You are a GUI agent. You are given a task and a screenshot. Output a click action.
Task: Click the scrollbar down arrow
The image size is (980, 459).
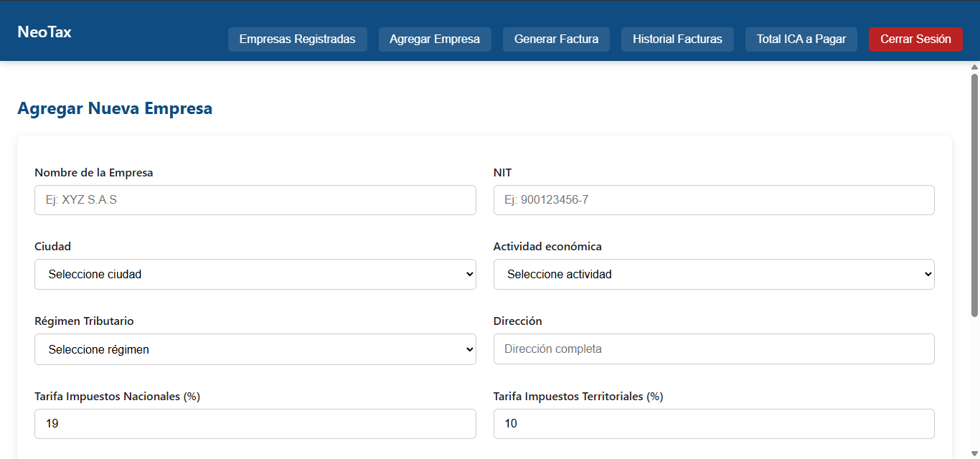974,453
